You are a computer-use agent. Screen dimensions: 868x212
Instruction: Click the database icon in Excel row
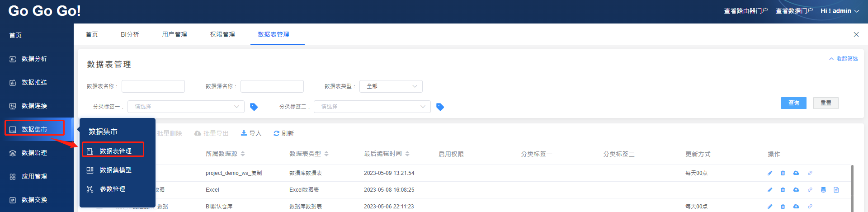pos(823,190)
